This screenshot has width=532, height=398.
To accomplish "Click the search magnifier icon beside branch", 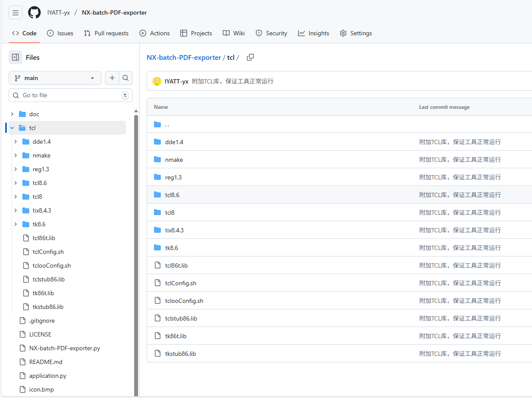I will coord(126,78).
